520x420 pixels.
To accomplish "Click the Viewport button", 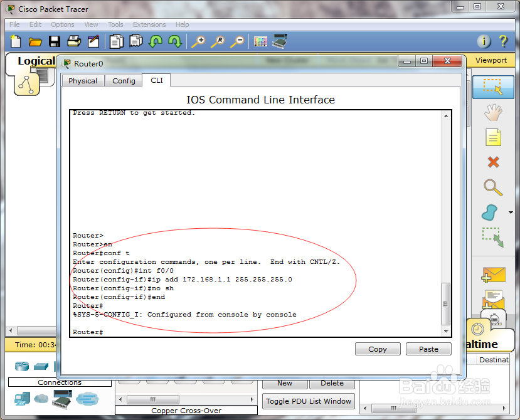I will [x=491, y=60].
